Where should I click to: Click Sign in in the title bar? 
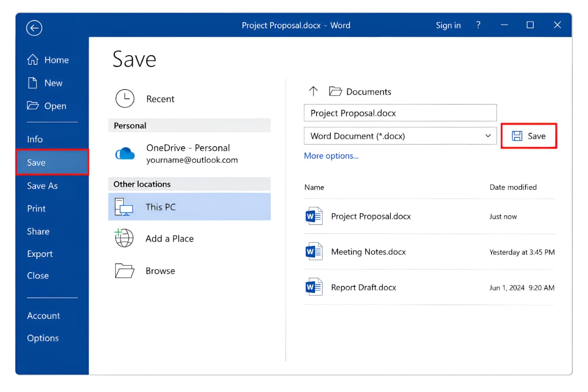click(x=448, y=25)
